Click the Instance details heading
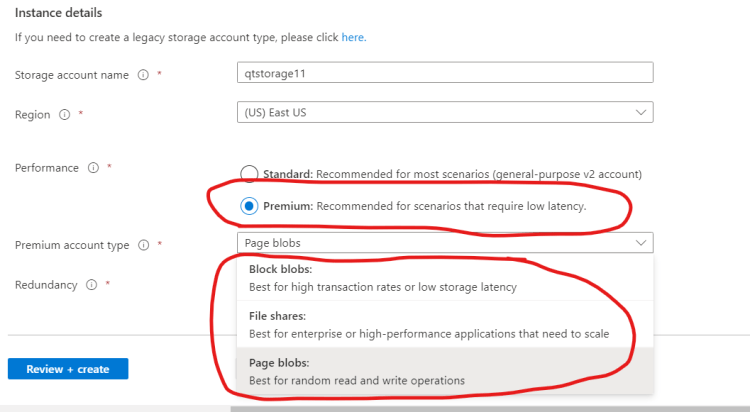Image resolution: width=750 pixels, height=412 pixels. pyautogui.click(x=58, y=12)
